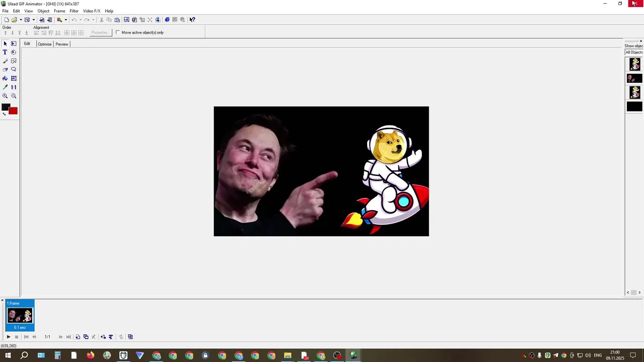Click the New file icon
This screenshot has width=644, height=362.
[x=7, y=20]
